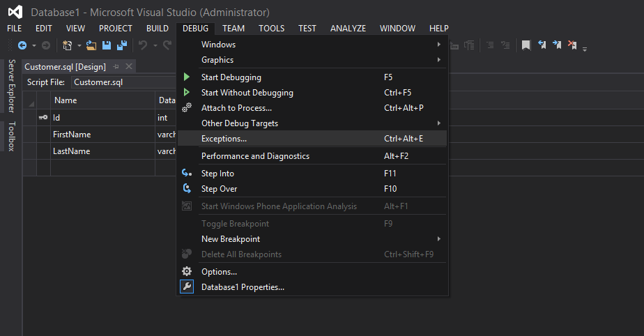644x336 pixels.
Task: Close the open DEBUG menu header
Action: 195,29
